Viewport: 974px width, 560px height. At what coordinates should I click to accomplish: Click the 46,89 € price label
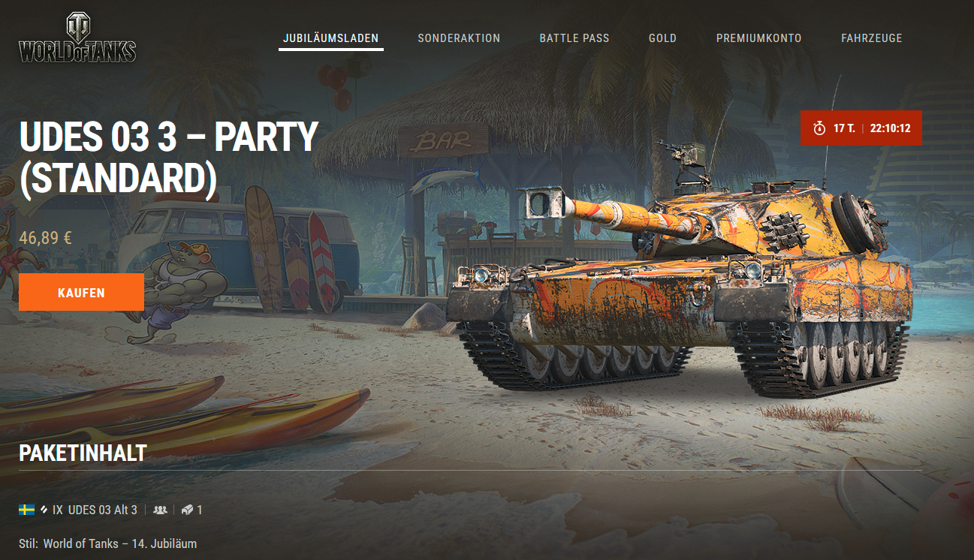click(46, 239)
